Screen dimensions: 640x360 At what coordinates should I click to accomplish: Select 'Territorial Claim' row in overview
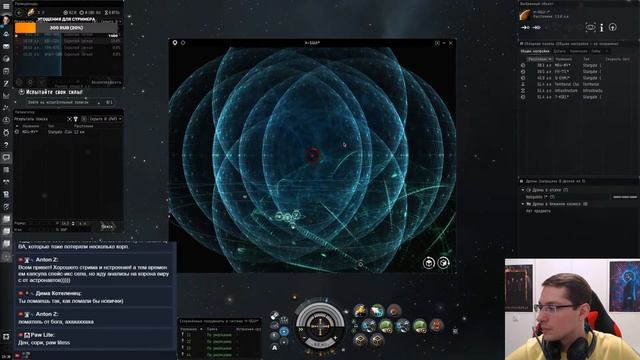coord(578,84)
